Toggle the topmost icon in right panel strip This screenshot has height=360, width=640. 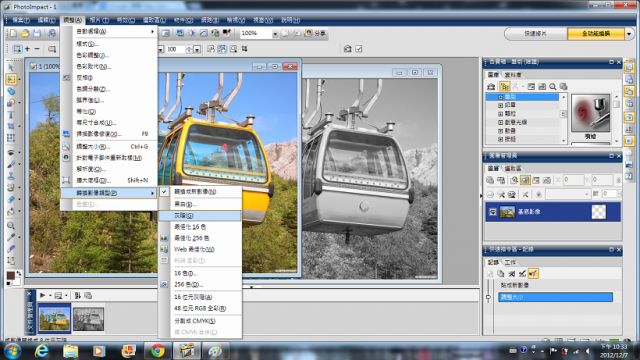coord(629,67)
